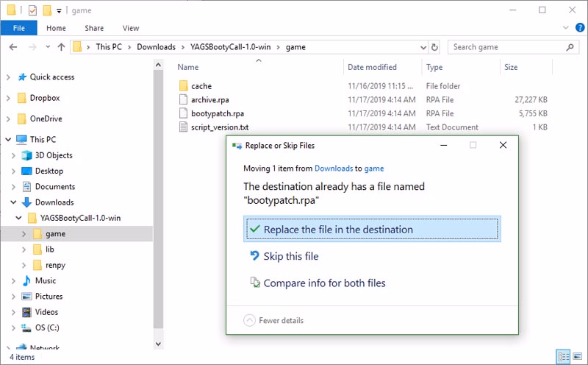This screenshot has width=588, height=365.
Task: Open the Help question mark icon
Action: 578,29
